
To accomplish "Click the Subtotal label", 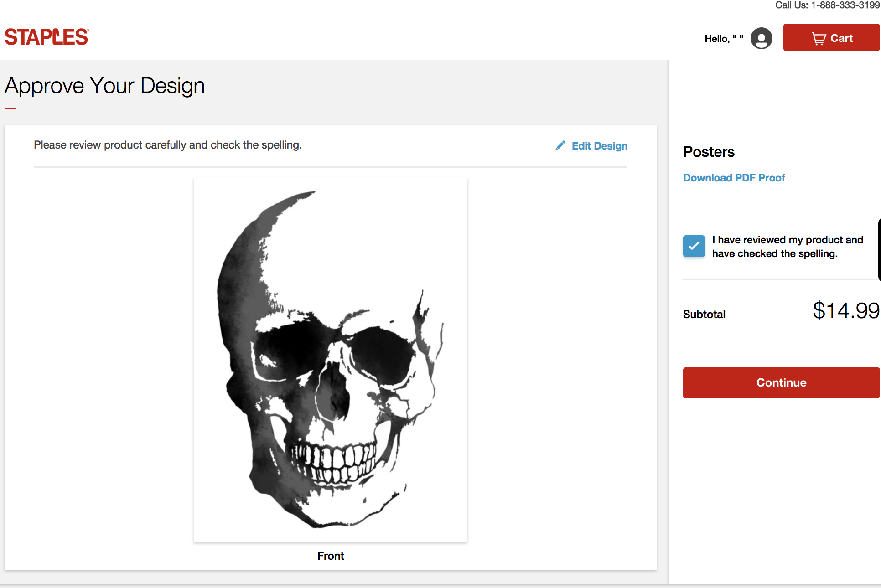I will click(704, 314).
